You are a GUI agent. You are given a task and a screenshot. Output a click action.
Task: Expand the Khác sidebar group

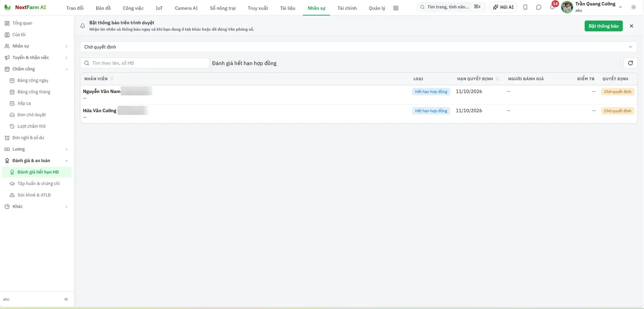click(x=37, y=207)
